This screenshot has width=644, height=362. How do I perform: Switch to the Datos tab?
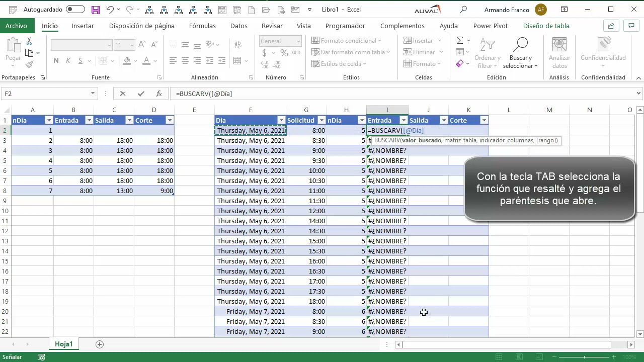(238, 26)
